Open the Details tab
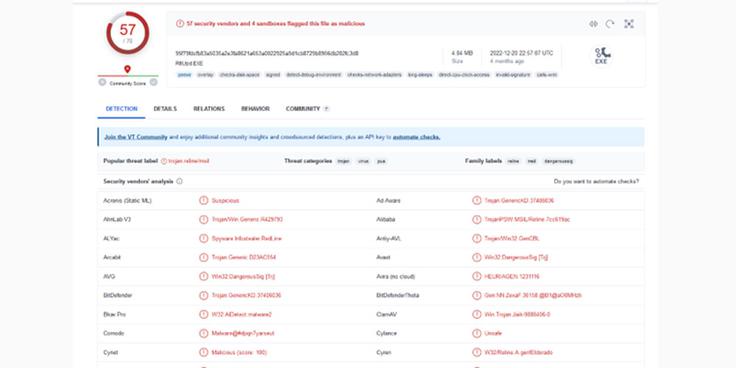This screenshot has width=736, height=368. tap(165, 108)
